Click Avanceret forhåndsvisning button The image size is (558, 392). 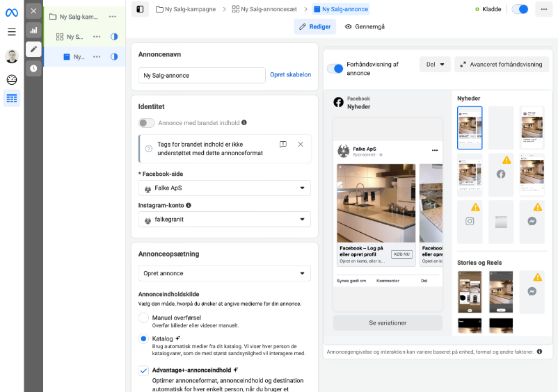pos(502,65)
